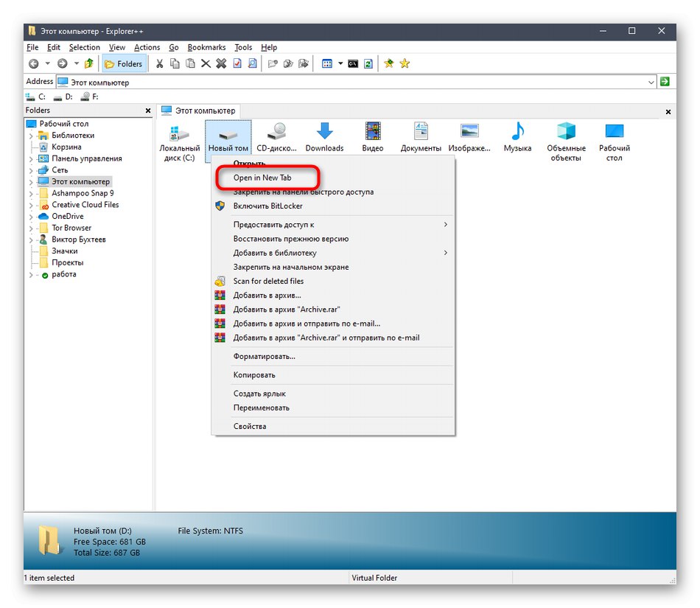Click the bold X Delete permanently icon

click(221, 64)
